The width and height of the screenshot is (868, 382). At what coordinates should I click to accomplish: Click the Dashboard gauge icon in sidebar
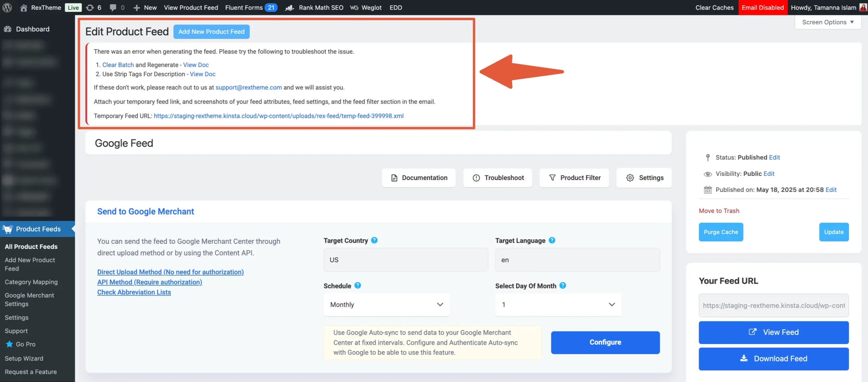pyautogui.click(x=7, y=29)
